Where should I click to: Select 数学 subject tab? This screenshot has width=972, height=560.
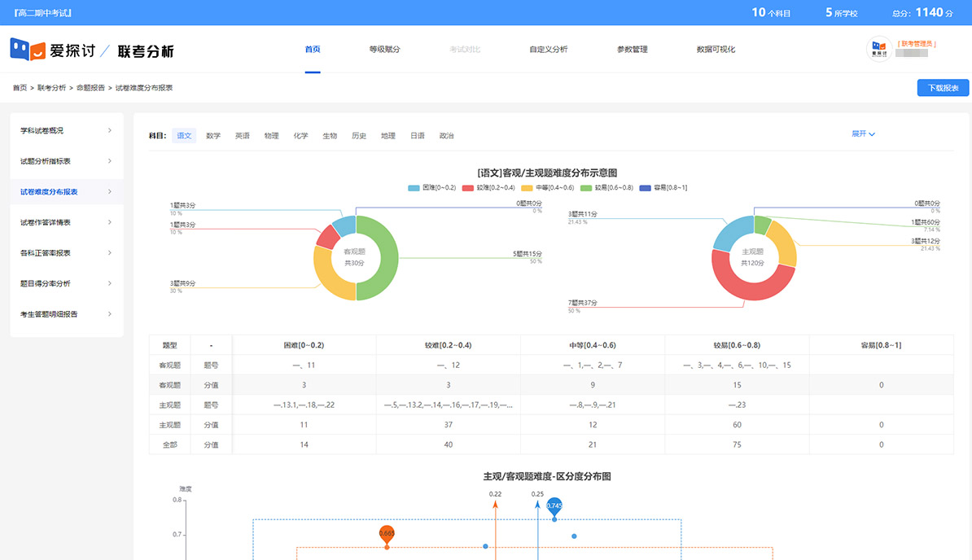pyautogui.click(x=213, y=136)
